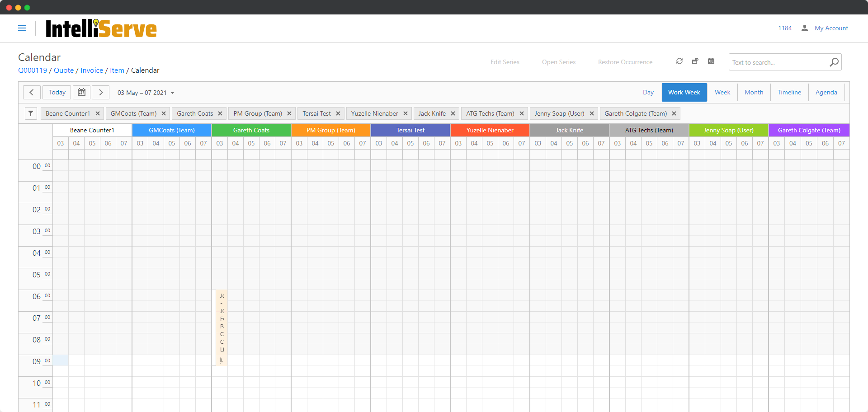Open the date picker calendar icon

coord(81,93)
